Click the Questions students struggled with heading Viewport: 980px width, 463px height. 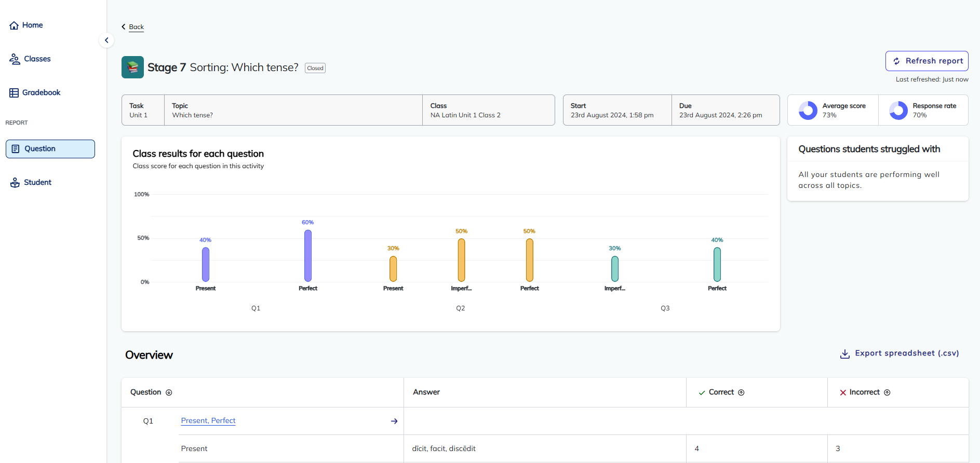click(869, 149)
